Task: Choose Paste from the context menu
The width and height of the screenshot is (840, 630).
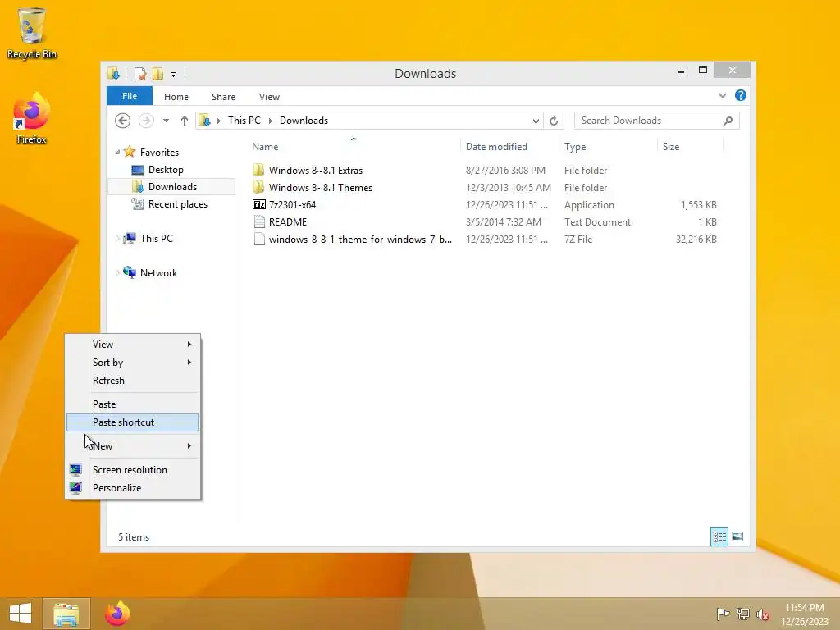Action: 132,404
